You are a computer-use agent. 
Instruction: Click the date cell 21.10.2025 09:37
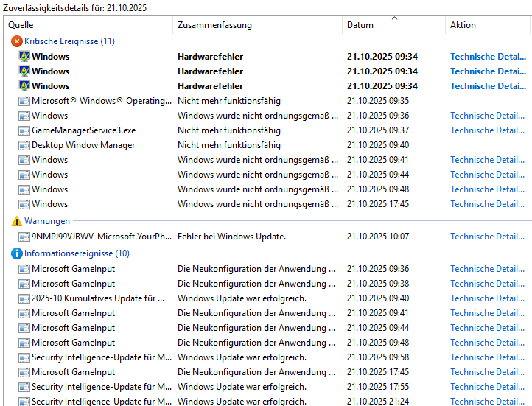378,130
